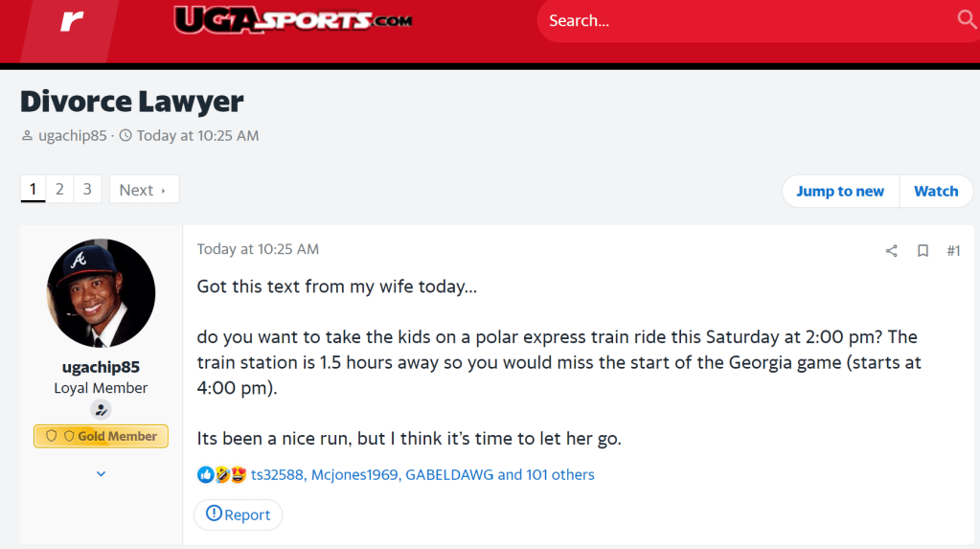Screen dimensions: 980x549
Task: Click the reaction emoji icons on post
Action: 222,474
